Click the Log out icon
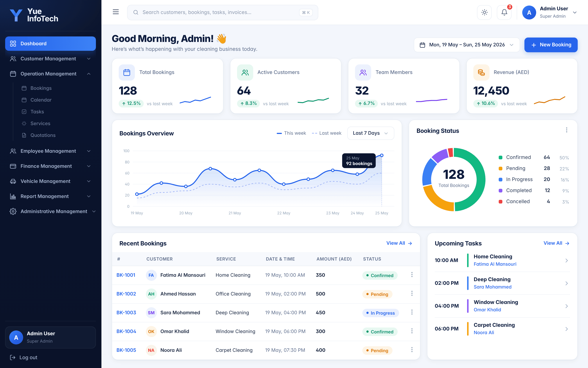The height and width of the screenshot is (368, 588). [12, 357]
